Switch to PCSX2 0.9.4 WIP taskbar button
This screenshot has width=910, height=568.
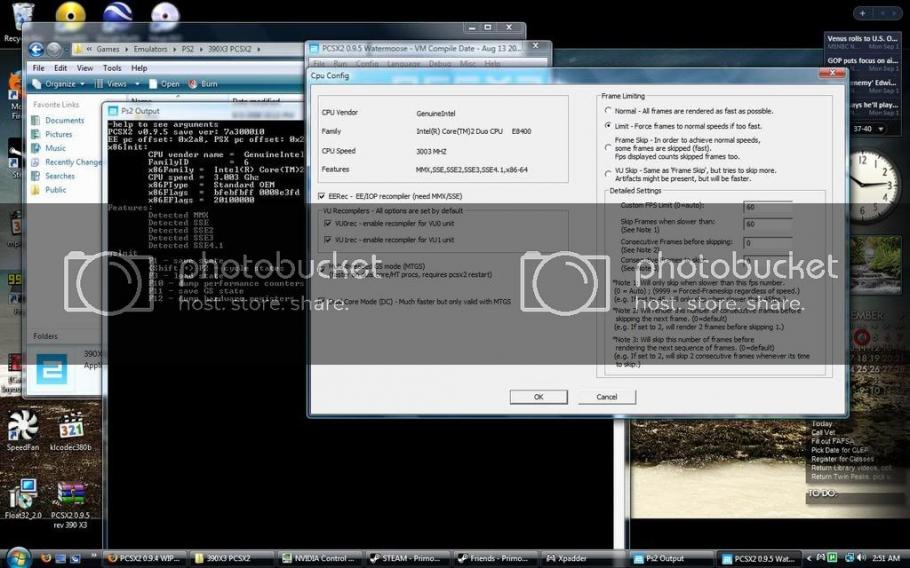(145, 559)
